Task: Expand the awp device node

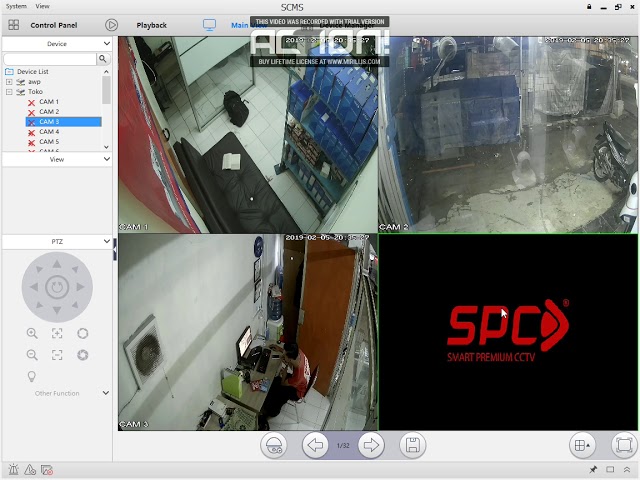Action: tap(9, 82)
